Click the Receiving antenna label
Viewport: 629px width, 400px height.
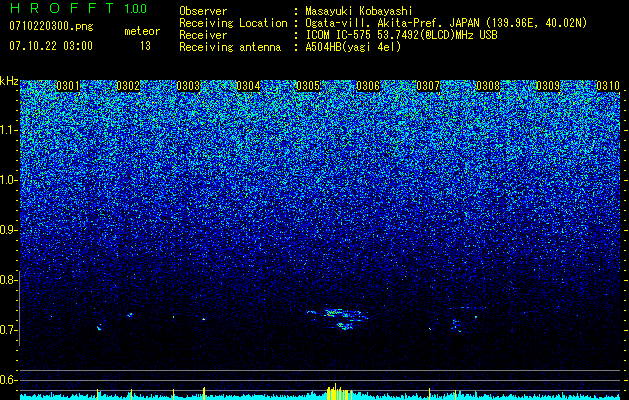230,47
